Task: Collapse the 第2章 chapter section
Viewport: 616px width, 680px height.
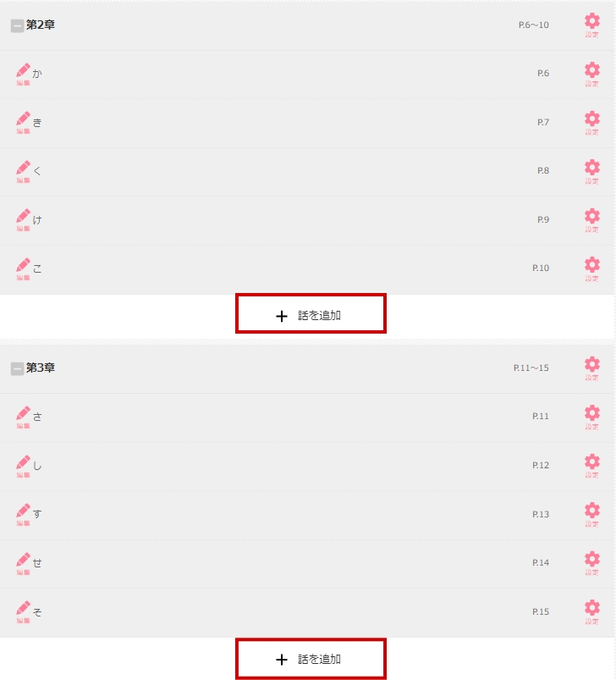Action: pos(17,26)
